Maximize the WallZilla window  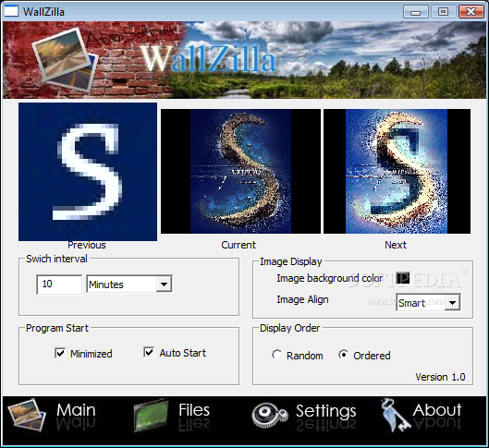[443, 12]
